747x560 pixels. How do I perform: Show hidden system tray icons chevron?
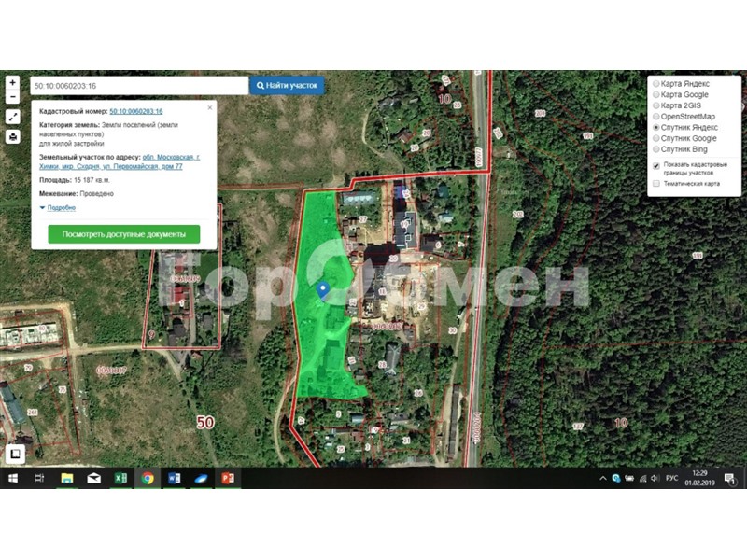click(x=602, y=478)
